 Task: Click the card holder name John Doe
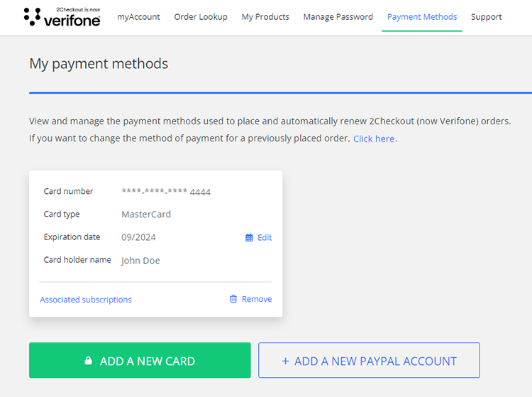[x=140, y=261]
